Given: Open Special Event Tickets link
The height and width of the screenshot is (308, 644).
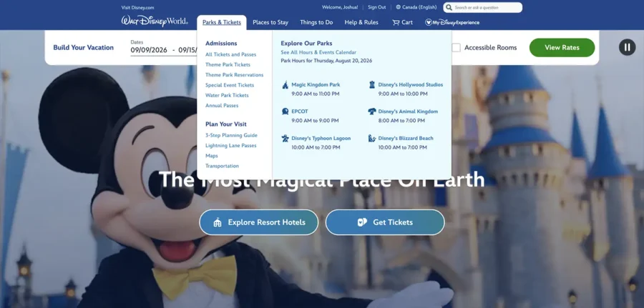Looking at the screenshot, I should coord(230,85).
